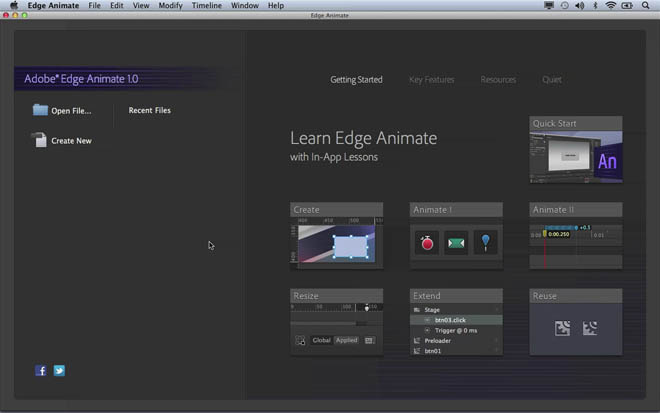Click the Bluetooth menu bar icon
This screenshot has width=660, height=413.
595,5
